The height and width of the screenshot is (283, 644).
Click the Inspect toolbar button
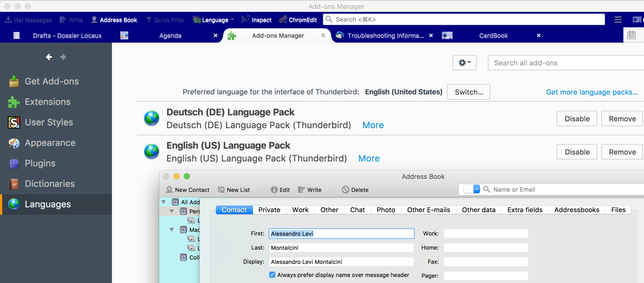pos(256,20)
